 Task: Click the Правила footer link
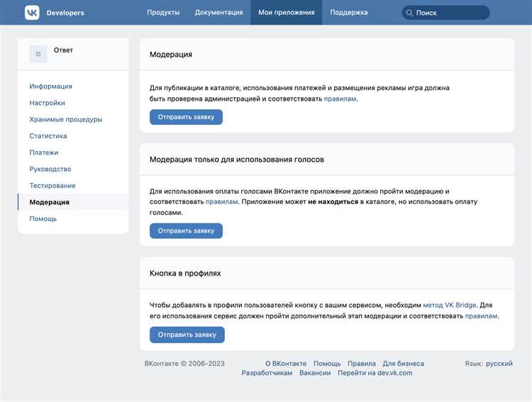point(362,363)
